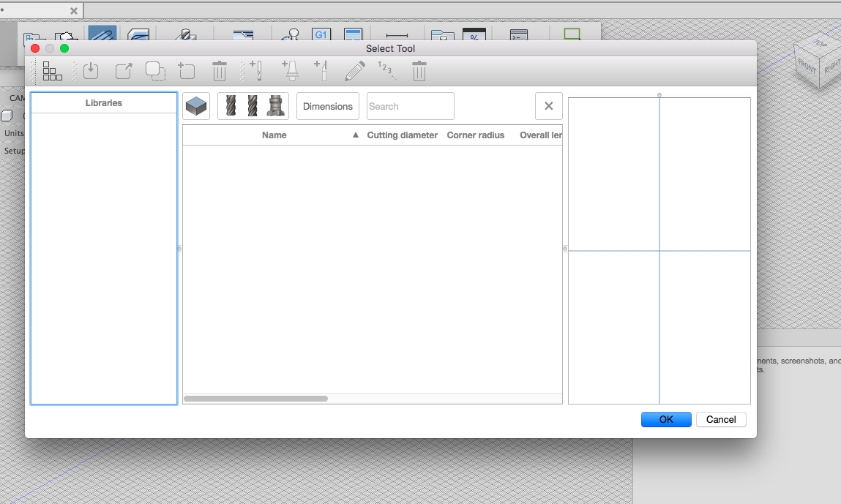Click the green zoom button of Select Tool
Screen dimensions: 841x504
64,48
